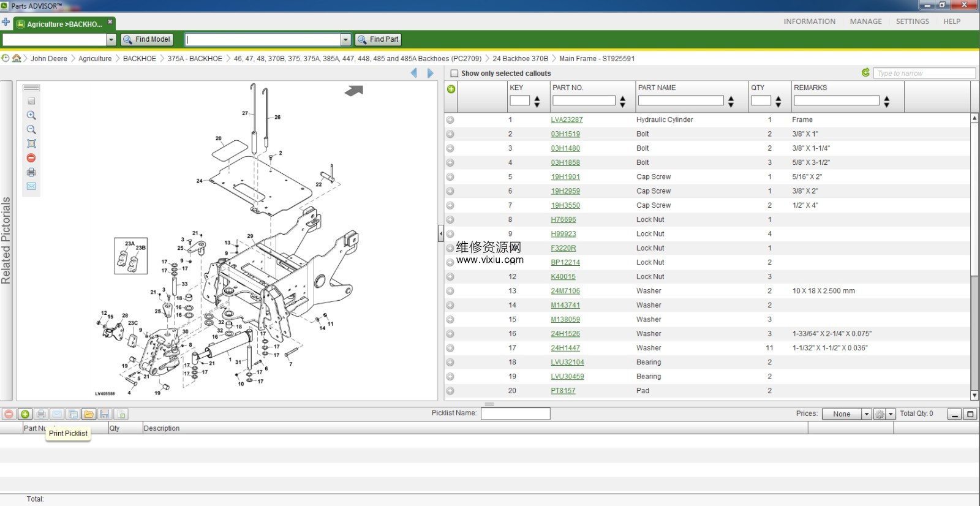Screen dimensions: 980x506
Task: Focus the PART NAME filter field
Action: click(680, 100)
